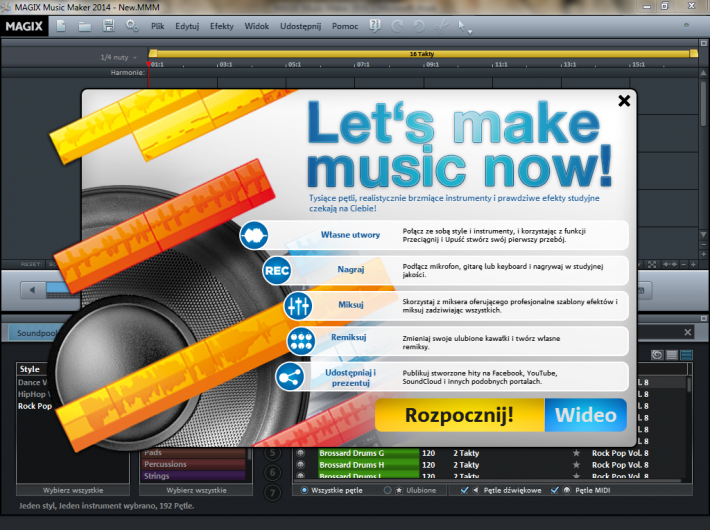Close the welcome dialog with the X
This screenshot has width=710, height=530.
(624, 101)
